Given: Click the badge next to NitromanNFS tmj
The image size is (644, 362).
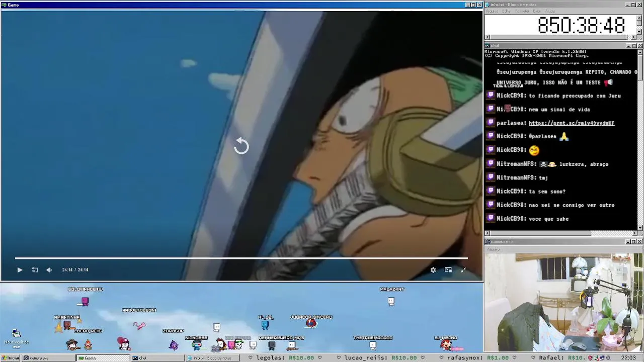Looking at the screenshot, I should pos(491,177).
